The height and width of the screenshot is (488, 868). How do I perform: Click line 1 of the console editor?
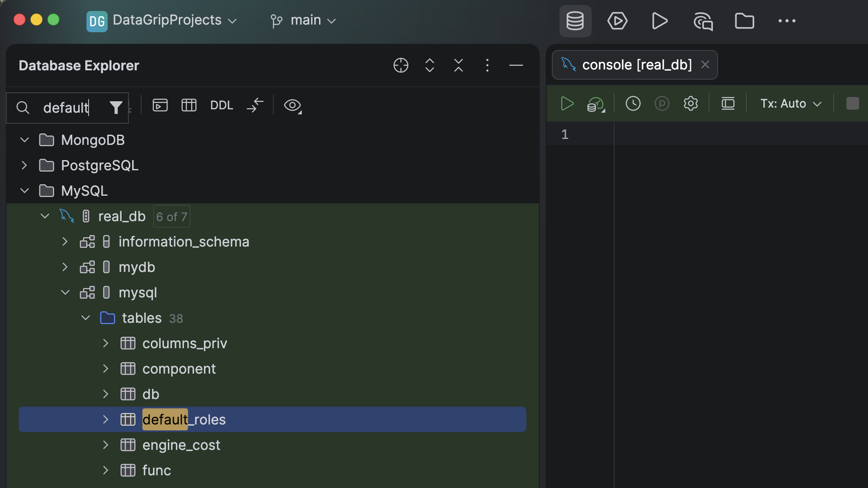(x=741, y=134)
